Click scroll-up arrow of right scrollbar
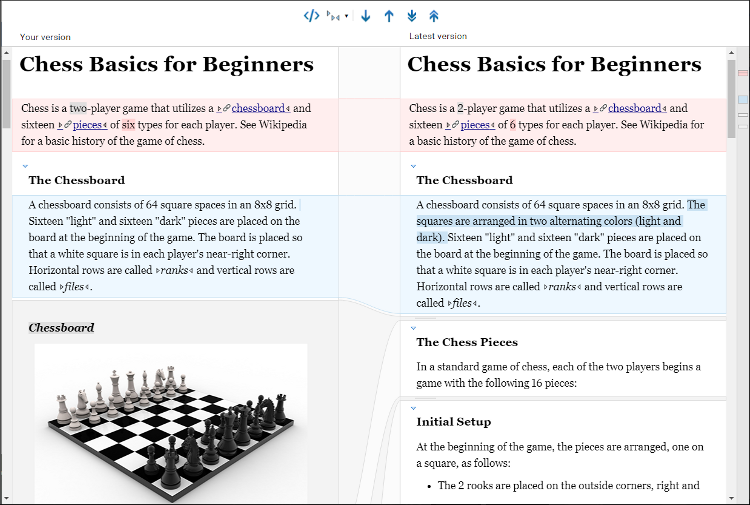Image resolution: width=750 pixels, height=505 pixels. (731, 52)
